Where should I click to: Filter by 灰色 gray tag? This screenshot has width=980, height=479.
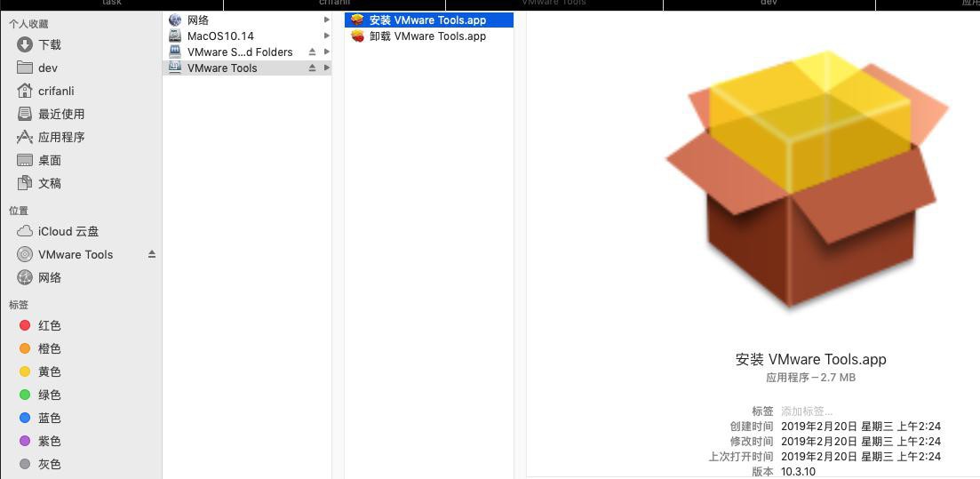pyautogui.click(x=25, y=464)
